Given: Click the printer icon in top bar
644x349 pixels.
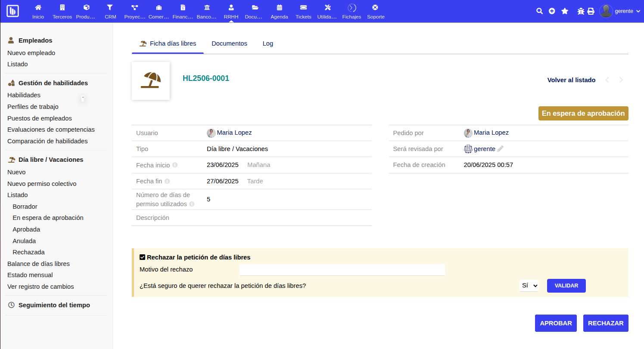Looking at the screenshot, I should click(591, 11).
